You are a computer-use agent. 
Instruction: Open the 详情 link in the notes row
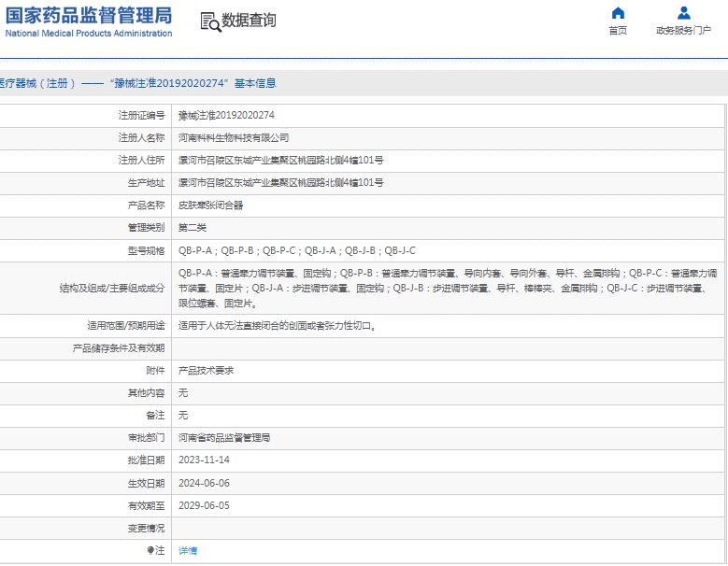(x=188, y=551)
